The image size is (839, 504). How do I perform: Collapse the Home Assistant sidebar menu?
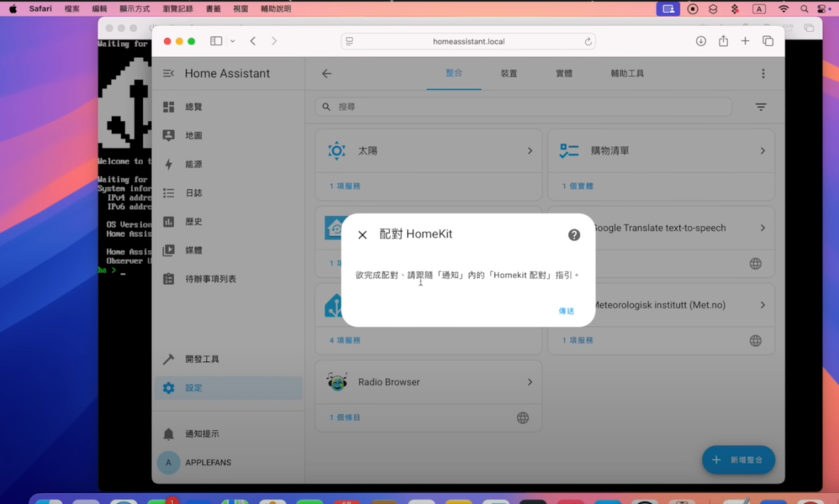(x=169, y=73)
